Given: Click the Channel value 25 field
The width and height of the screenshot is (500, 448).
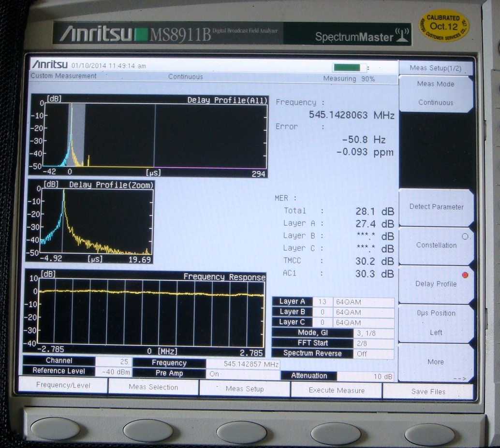Looking at the screenshot, I should [x=114, y=361].
